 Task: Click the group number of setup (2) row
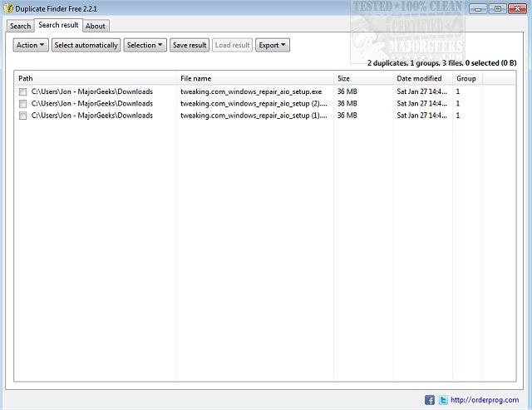(458, 103)
